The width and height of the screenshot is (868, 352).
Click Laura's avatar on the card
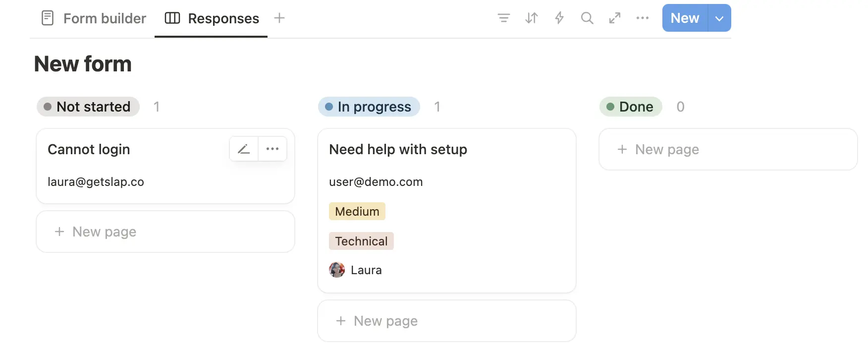point(337,270)
